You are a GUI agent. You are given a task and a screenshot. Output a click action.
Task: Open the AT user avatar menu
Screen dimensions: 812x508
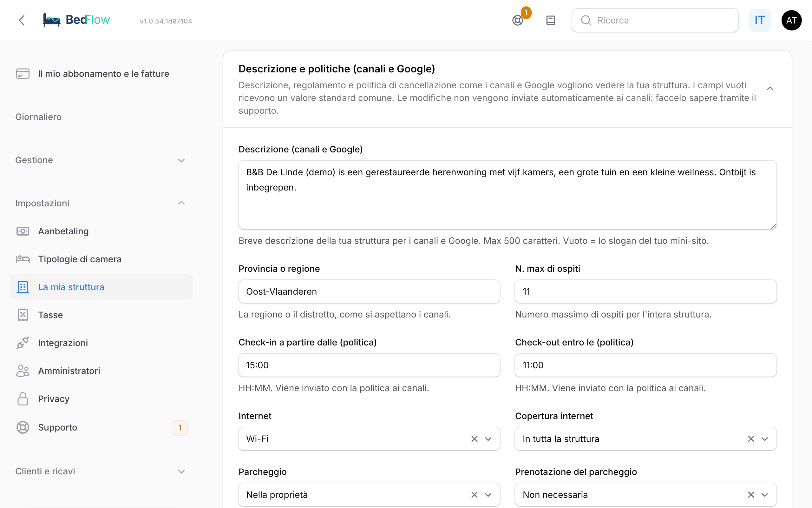[x=791, y=21]
